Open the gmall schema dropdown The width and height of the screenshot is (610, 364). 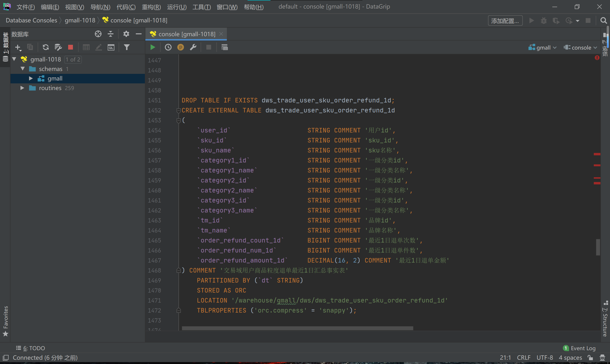tap(543, 48)
